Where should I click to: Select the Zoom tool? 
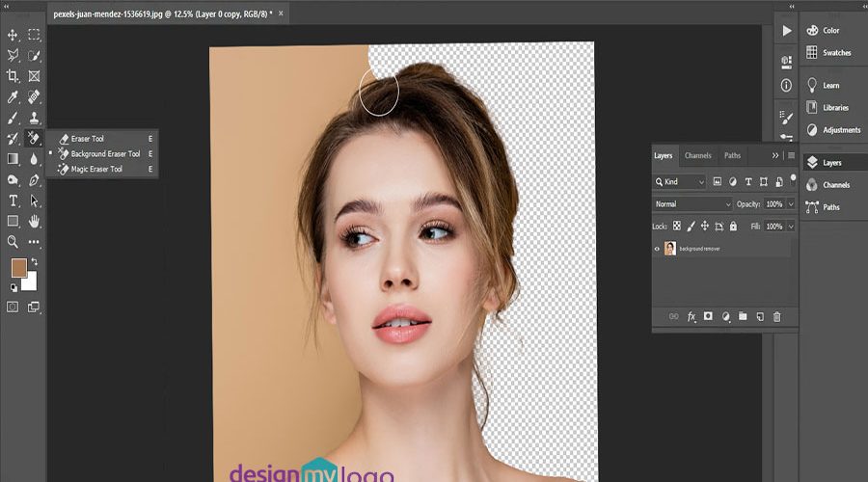[x=13, y=242]
